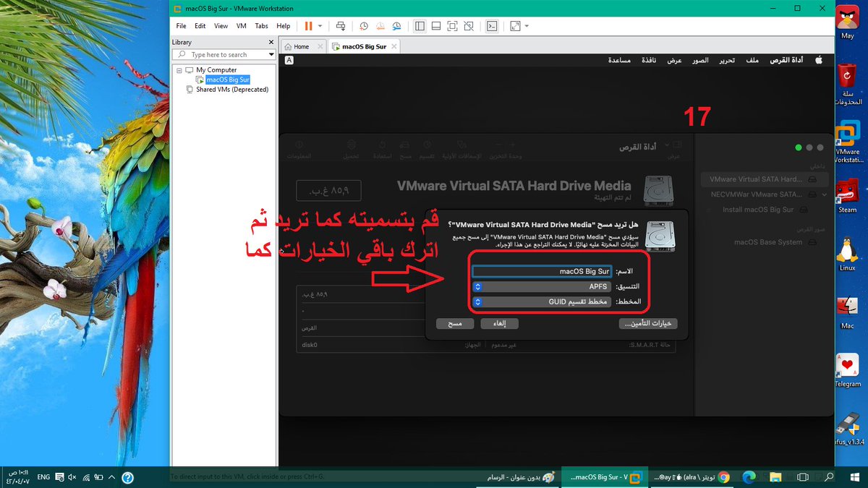Open the GUID partition scheme dropdown
This screenshot has width=868, height=488.
click(x=542, y=301)
